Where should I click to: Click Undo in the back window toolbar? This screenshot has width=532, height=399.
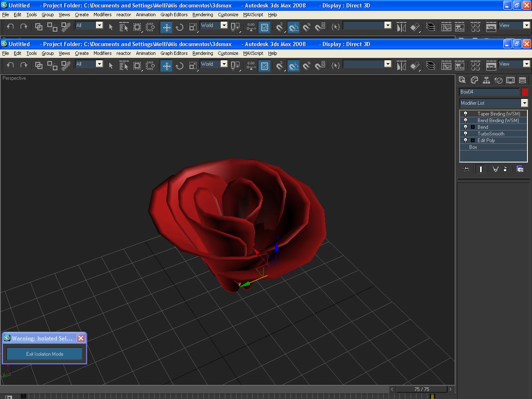10,27
